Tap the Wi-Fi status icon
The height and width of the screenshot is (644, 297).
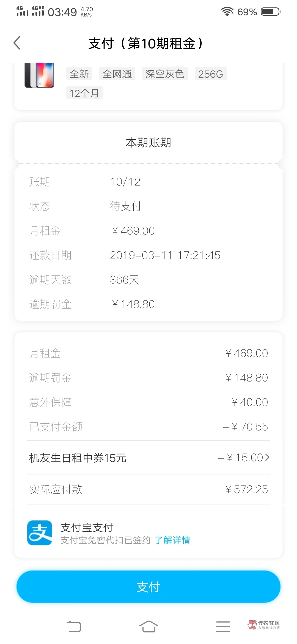click(x=227, y=12)
